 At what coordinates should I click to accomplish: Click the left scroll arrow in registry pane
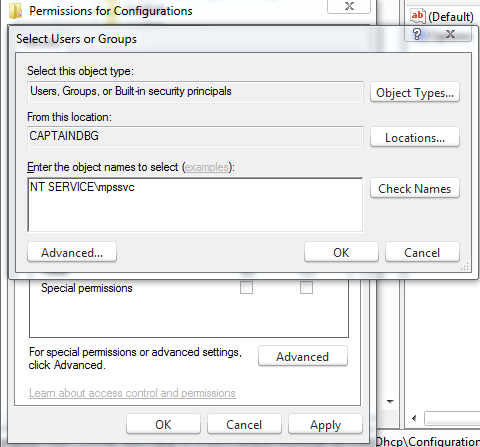414,418
